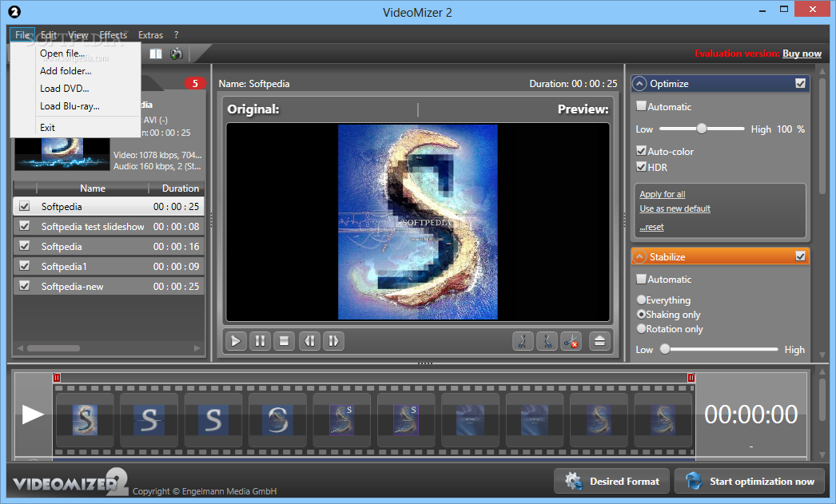Select first filmstrip frame thumbnail
The height and width of the screenshot is (504, 836).
click(x=85, y=420)
